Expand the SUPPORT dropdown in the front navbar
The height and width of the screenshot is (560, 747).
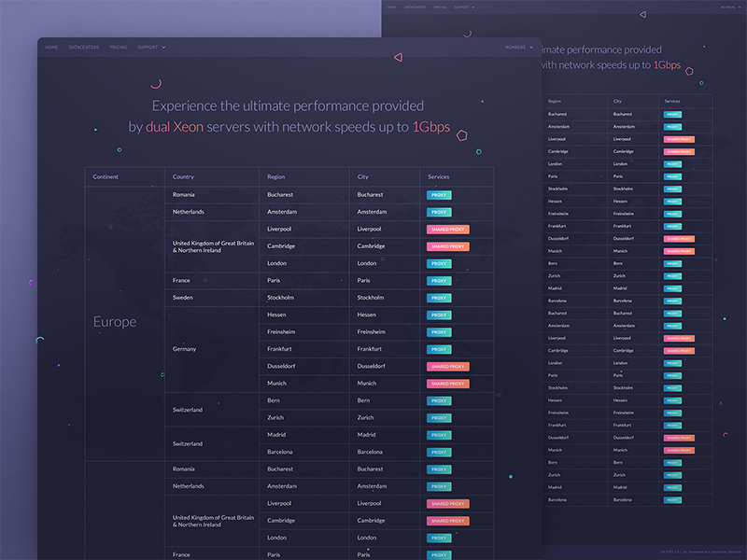150,47
